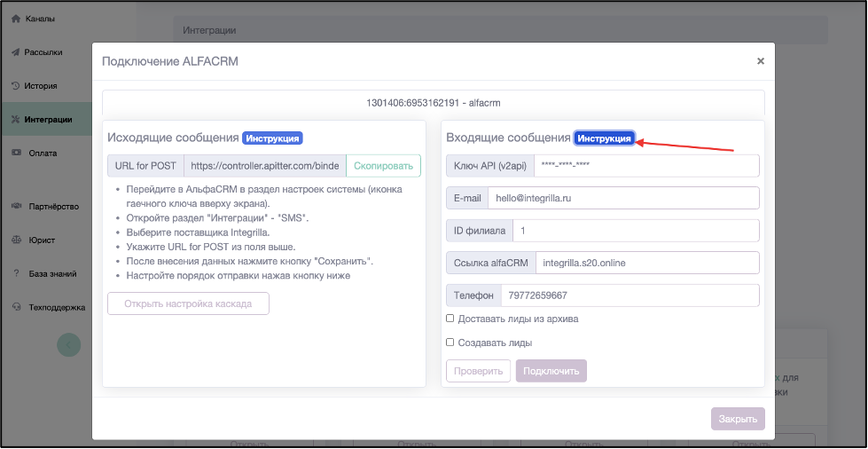Open Рассылки menu item
The image size is (868, 449).
click(x=45, y=52)
